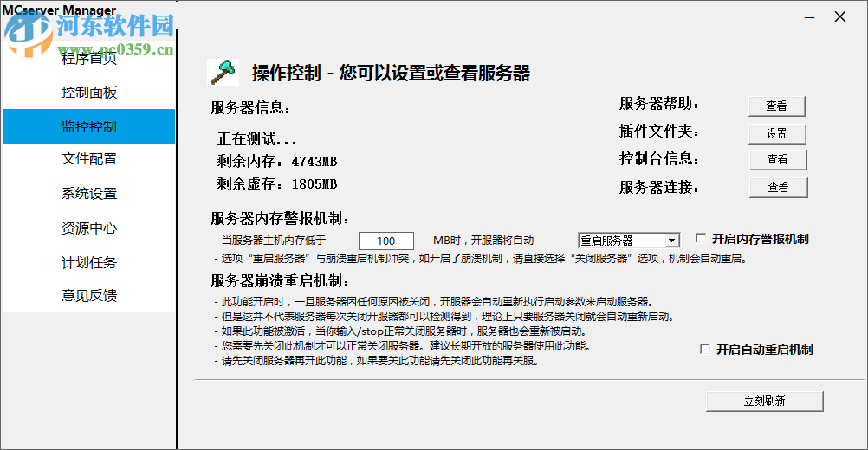Click 查看 button for 服务器帮助

(777, 106)
